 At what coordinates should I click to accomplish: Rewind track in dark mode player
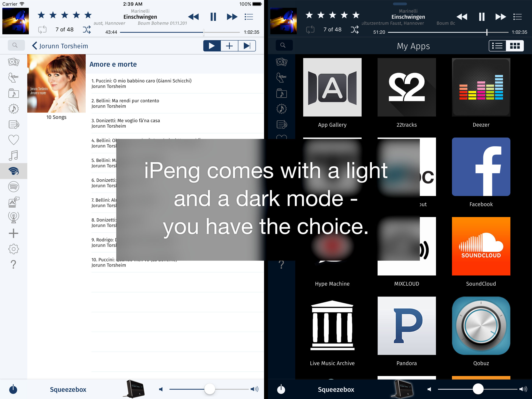click(462, 17)
